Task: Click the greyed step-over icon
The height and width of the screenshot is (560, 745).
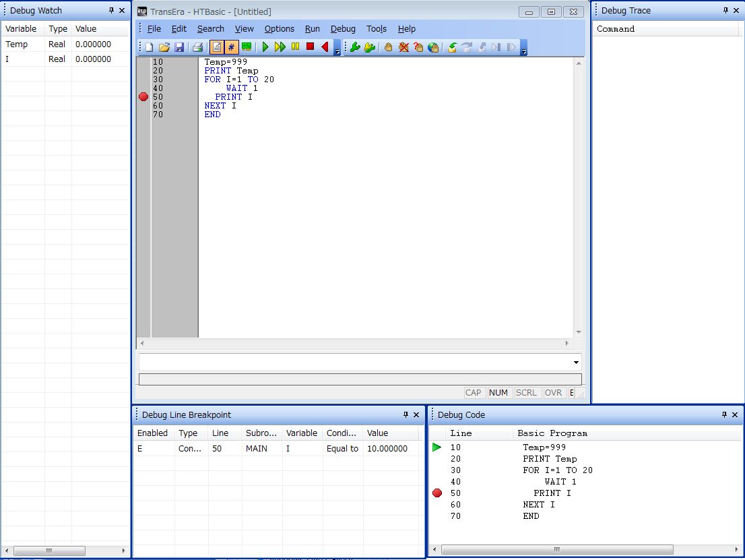Action: (467, 47)
